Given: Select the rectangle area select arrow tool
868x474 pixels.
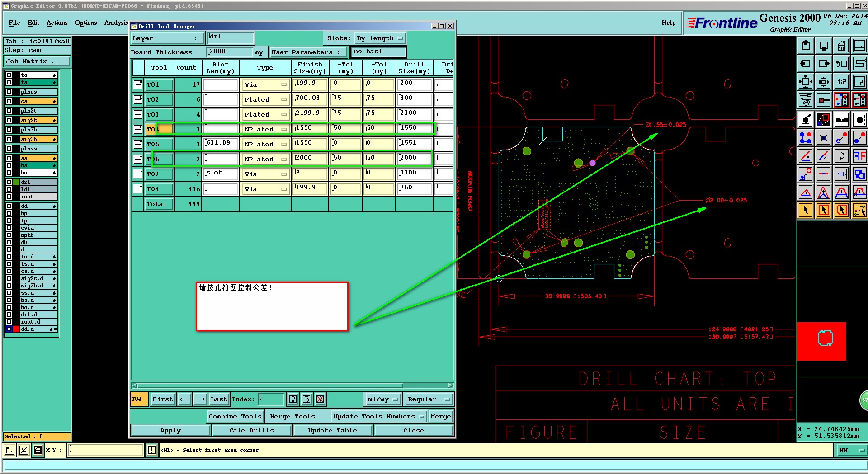Looking at the screenshot, I should pyautogui.click(x=824, y=210).
